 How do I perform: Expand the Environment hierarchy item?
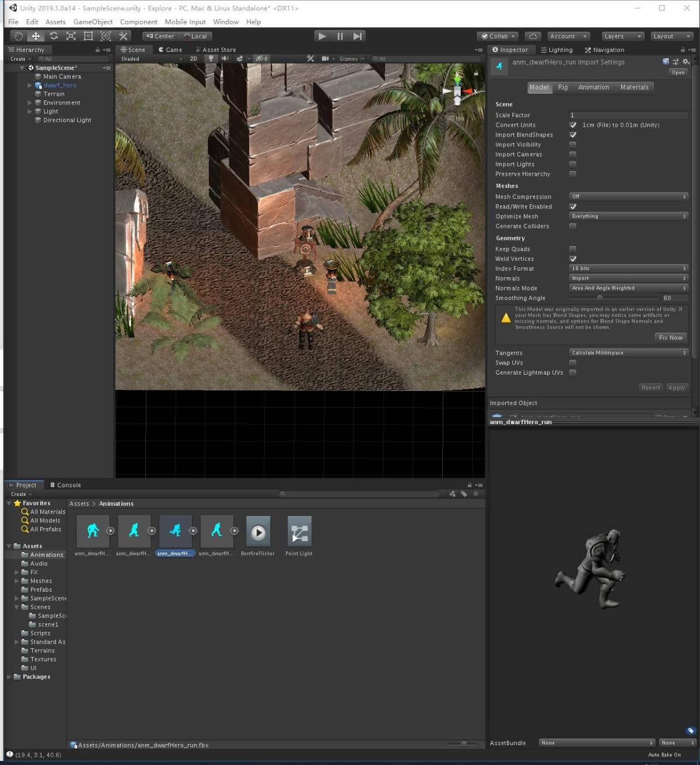point(30,103)
